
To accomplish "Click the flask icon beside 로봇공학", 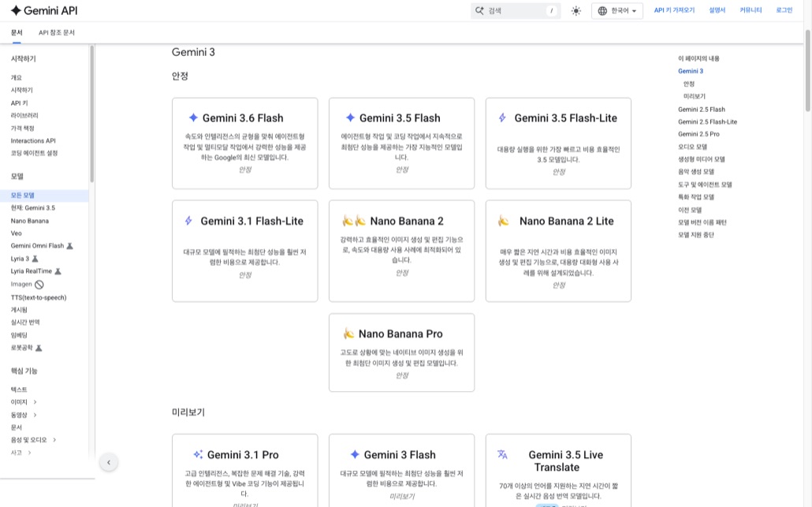I will [39, 348].
